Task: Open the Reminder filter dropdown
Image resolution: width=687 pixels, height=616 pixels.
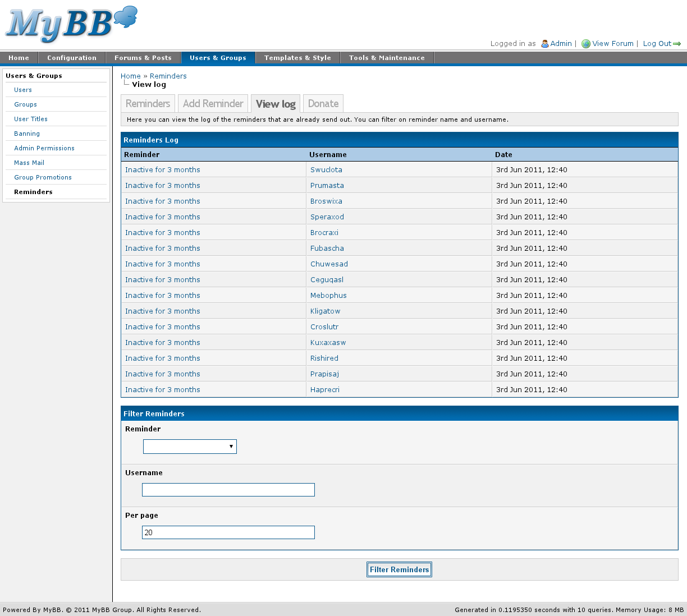Action: pos(190,447)
